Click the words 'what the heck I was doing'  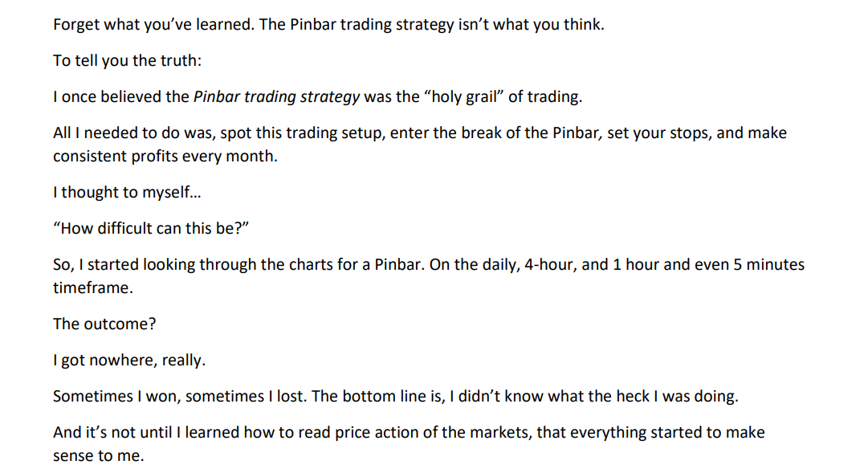[x=642, y=397]
